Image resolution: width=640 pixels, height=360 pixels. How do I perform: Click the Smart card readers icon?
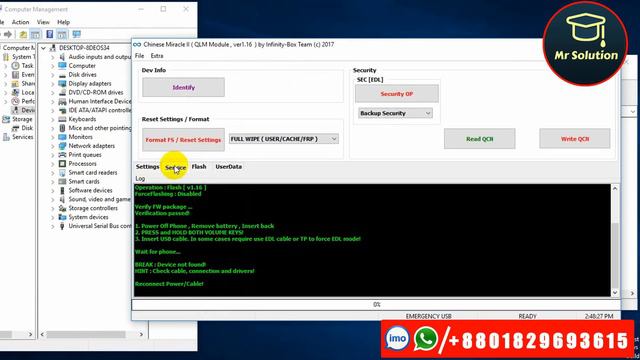62,173
